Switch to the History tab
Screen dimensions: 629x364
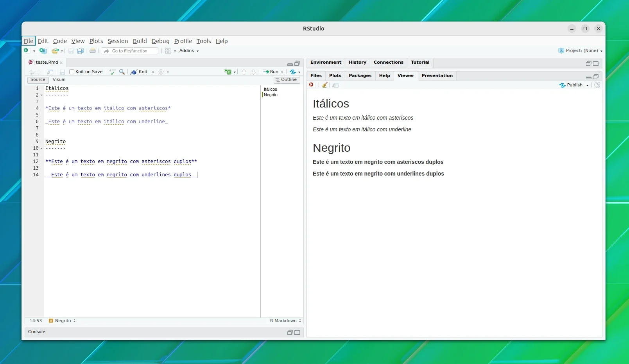click(357, 63)
